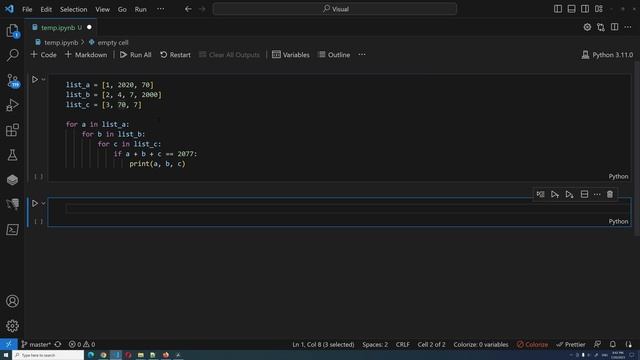Click the command center search box
The width and height of the screenshot is (640, 360).
[335, 9]
